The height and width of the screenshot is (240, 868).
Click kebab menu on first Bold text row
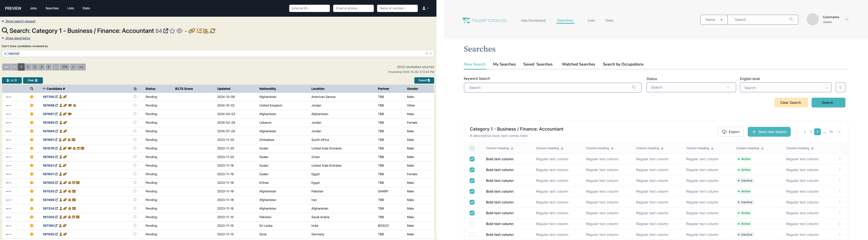840,159
